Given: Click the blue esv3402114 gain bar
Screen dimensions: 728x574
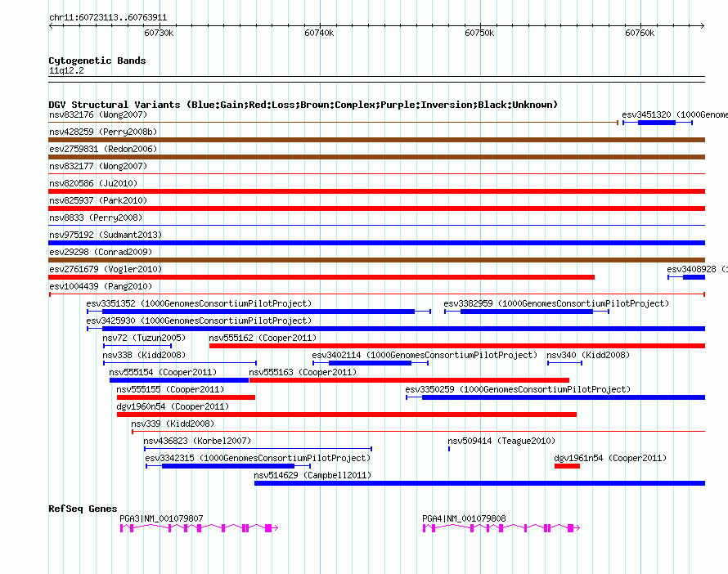Looking at the screenshot, I should 370,363.
